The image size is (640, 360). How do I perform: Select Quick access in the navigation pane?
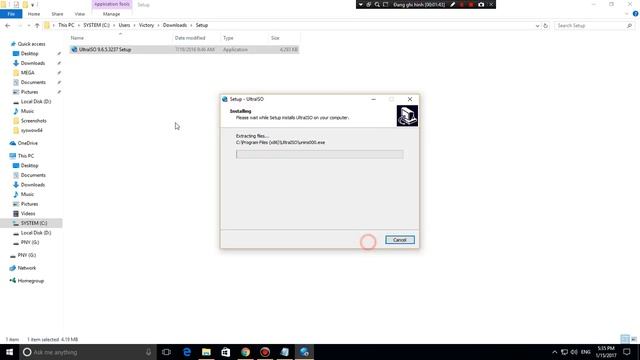tap(31, 44)
